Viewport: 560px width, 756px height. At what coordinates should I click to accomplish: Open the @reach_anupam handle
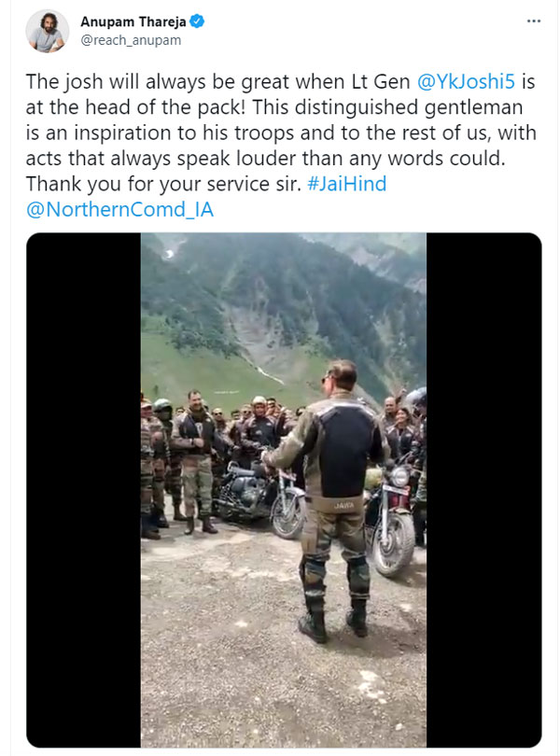pos(131,40)
